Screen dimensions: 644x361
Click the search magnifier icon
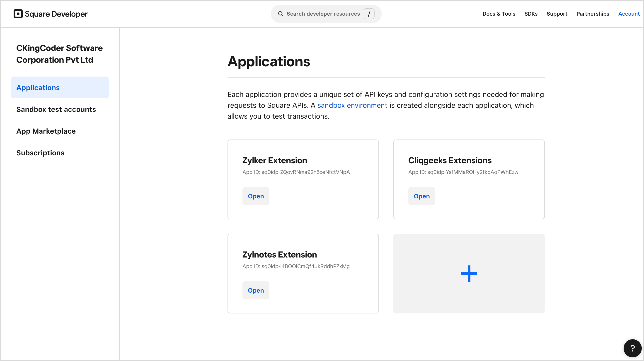[281, 14]
